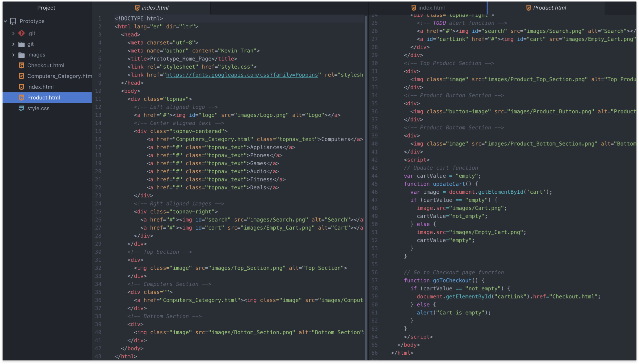
Task: Select the git folder row
Action: [x=47, y=44]
